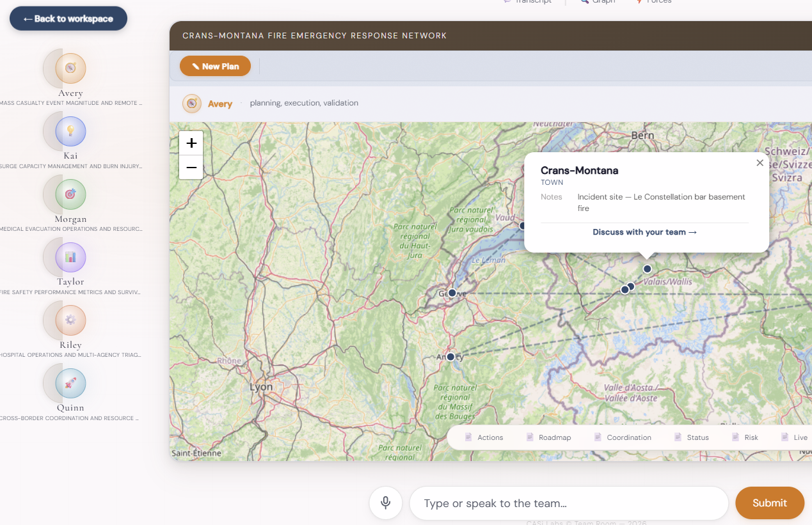Click the 'Lyon' label on the map

click(x=261, y=387)
